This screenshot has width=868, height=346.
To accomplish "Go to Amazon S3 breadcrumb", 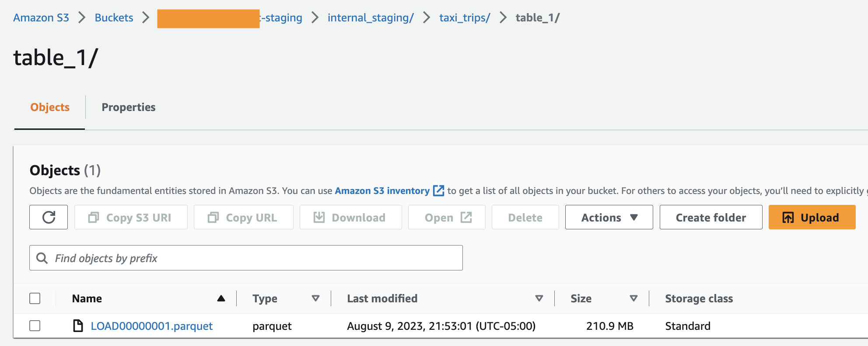I will point(41,18).
